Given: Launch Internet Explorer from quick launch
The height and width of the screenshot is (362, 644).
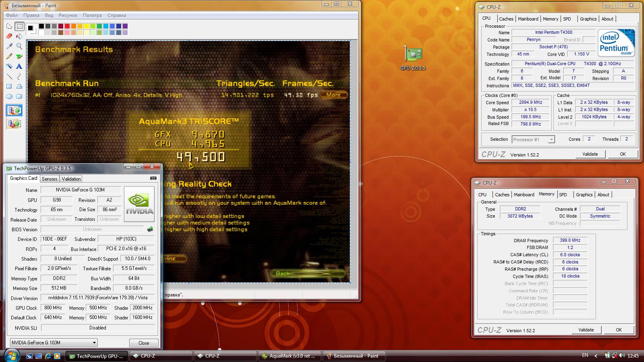Looking at the screenshot, I should pyautogui.click(x=48, y=356).
